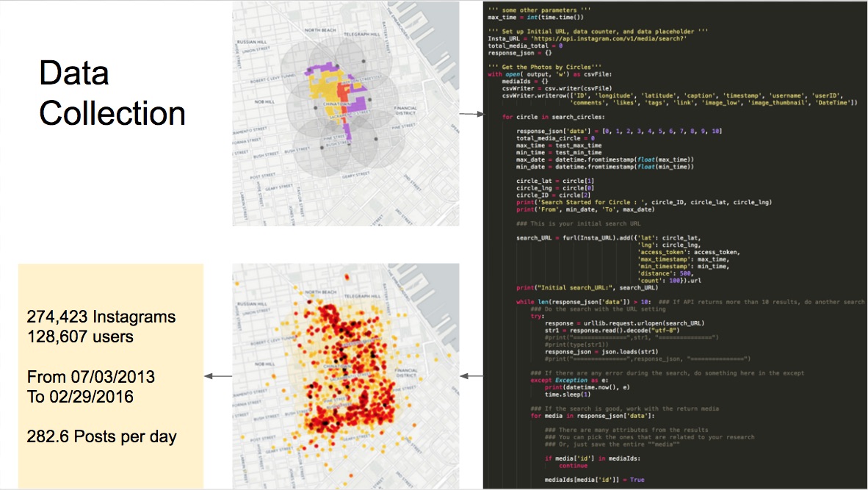The image size is (868, 490).
Task: Click code line "for circle in search_circles:"
Action: [554, 117]
